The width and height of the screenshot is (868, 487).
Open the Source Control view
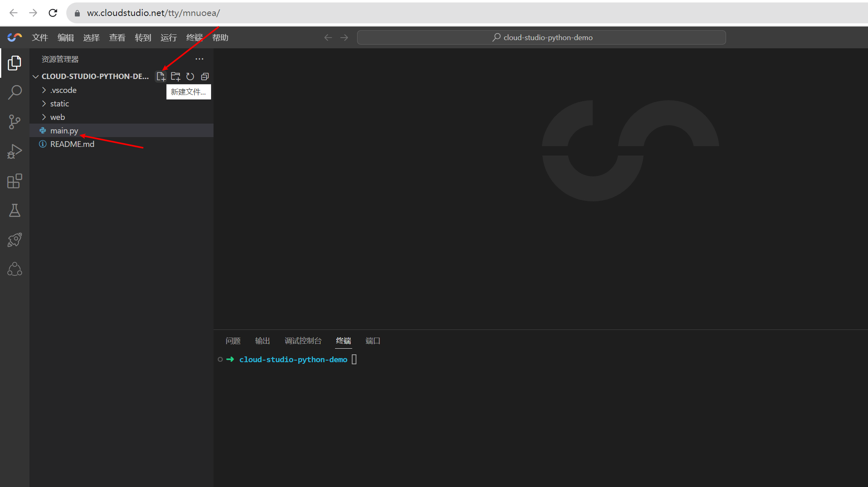pos(15,122)
